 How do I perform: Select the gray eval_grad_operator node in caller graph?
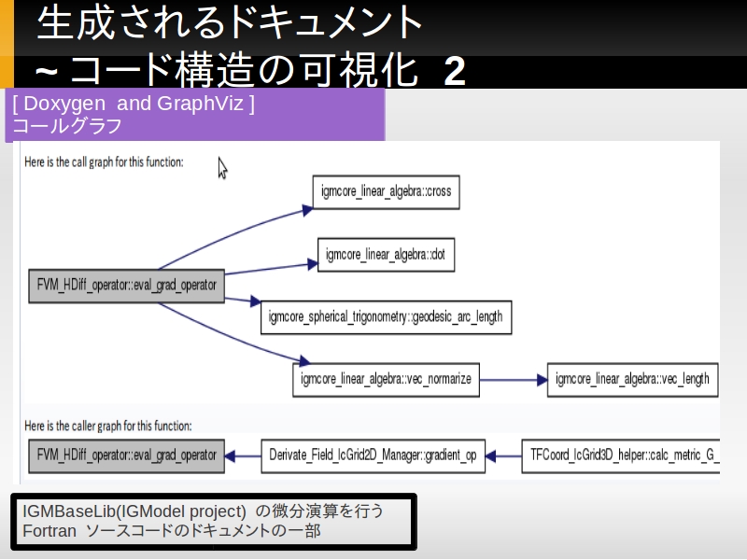(126, 455)
